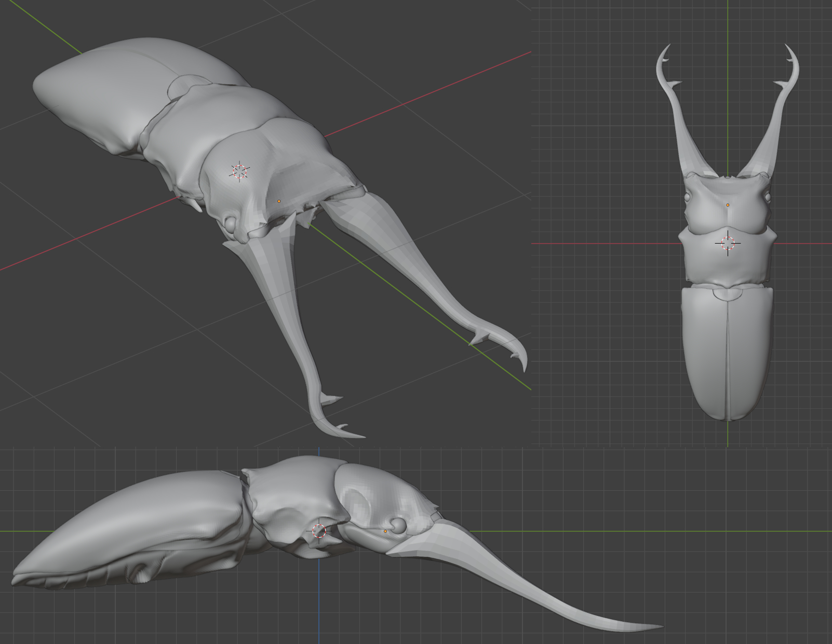Select the beetle's wing covers in top-view viewport
The width and height of the screenshot is (832, 644).
coord(727,353)
